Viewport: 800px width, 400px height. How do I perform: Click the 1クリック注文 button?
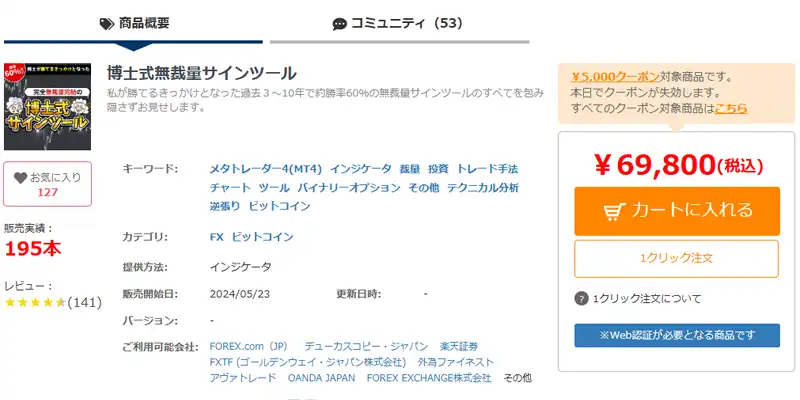[677, 259]
